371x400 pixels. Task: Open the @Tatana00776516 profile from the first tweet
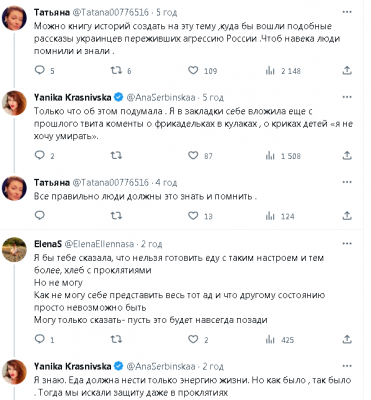pos(110,12)
